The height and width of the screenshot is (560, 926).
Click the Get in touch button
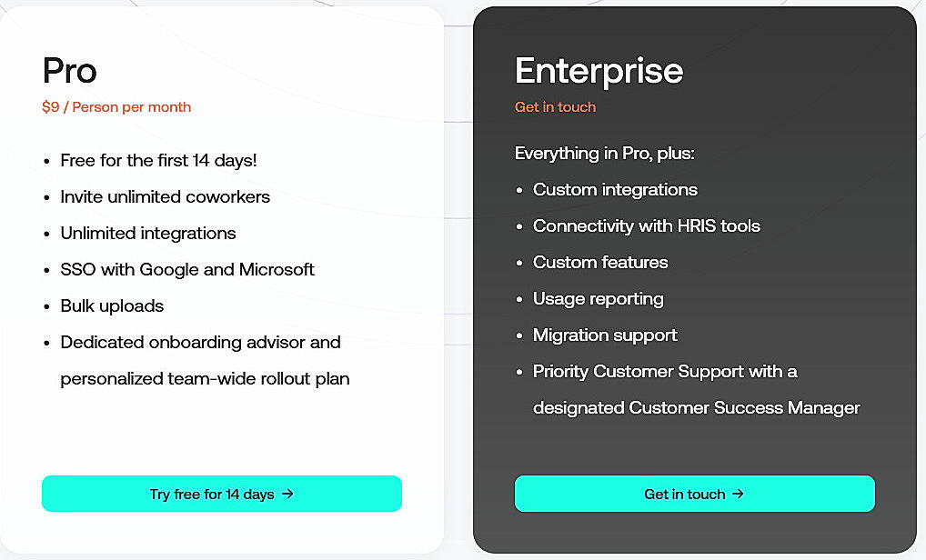click(694, 494)
